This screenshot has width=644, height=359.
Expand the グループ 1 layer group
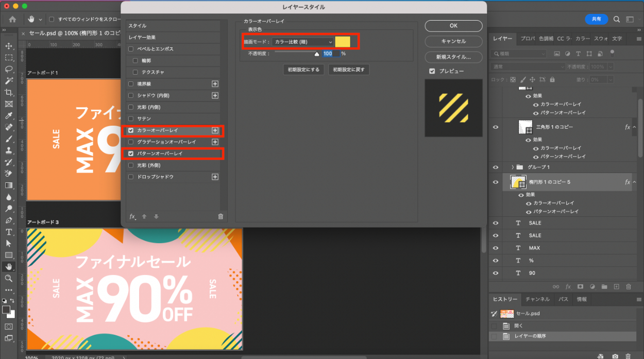(513, 167)
